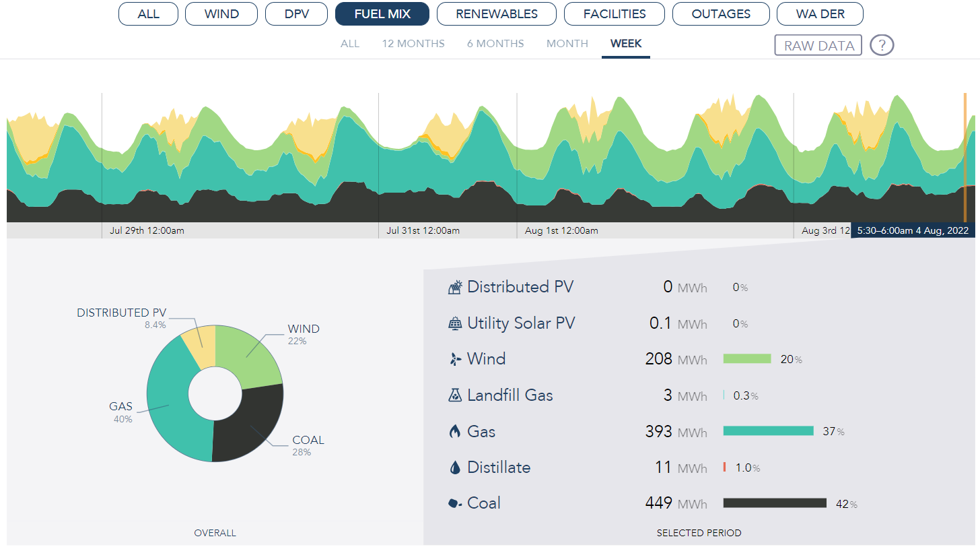Click the Distillate droplet icon
This screenshot has height=547, width=980.
[455, 467]
